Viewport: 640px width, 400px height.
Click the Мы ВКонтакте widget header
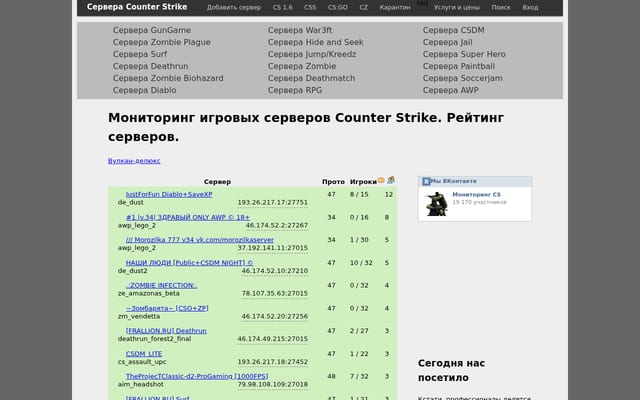[475, 182]
